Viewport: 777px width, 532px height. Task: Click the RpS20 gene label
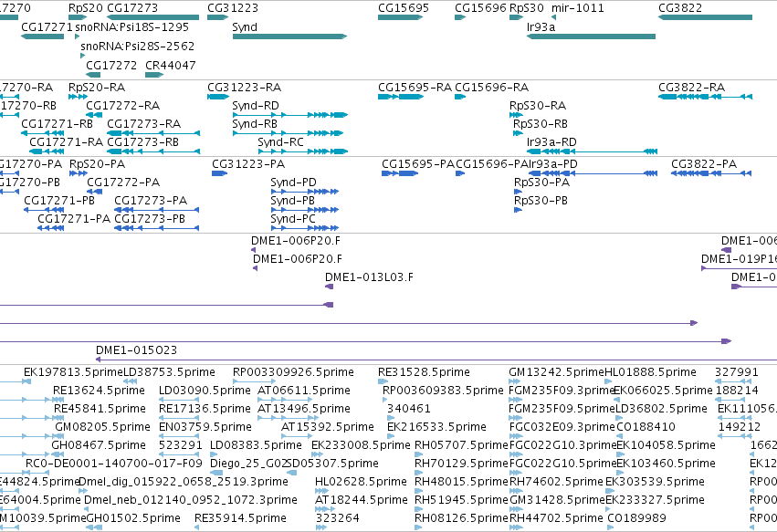point(86,8)
